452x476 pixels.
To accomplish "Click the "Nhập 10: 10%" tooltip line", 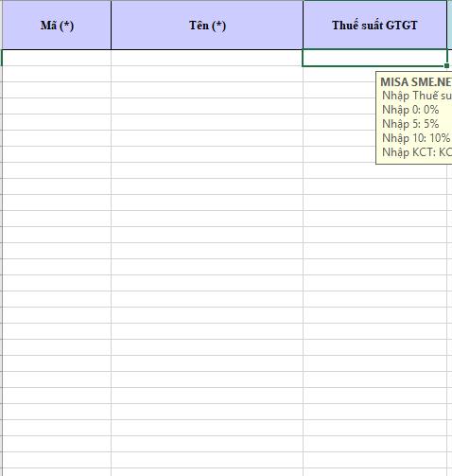I will [x=416, y=138].
